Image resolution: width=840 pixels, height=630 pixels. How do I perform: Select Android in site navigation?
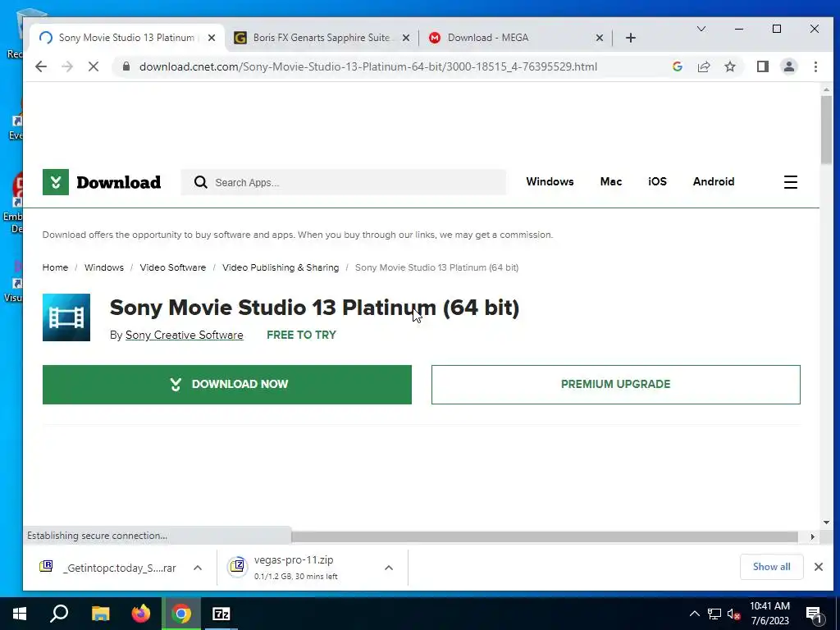714,181
